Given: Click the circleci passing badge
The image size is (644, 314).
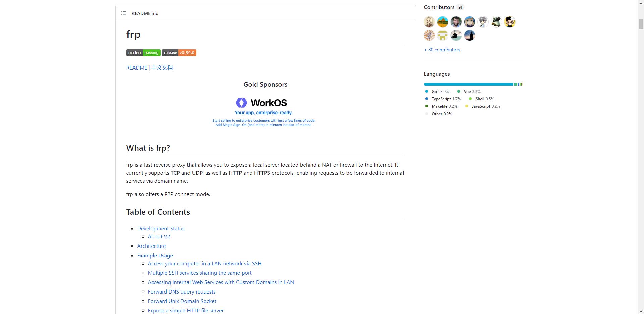Looking at the screenshot, I should click(x=143, y=53).
